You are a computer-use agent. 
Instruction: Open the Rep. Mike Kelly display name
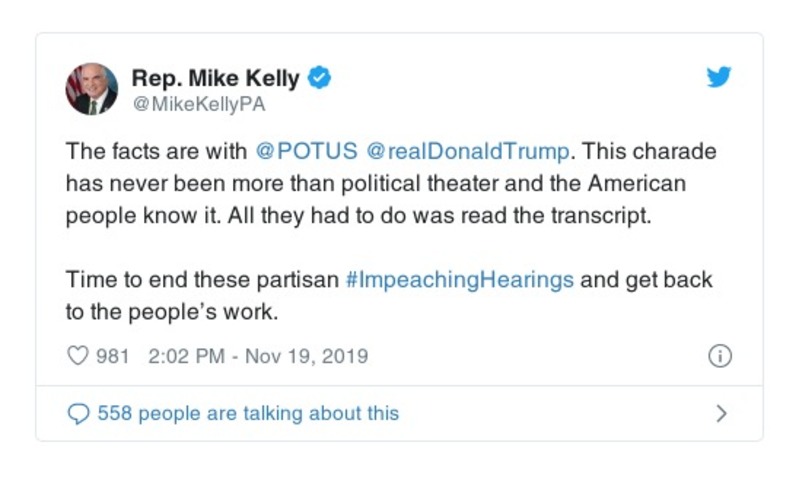click(215, 78)
